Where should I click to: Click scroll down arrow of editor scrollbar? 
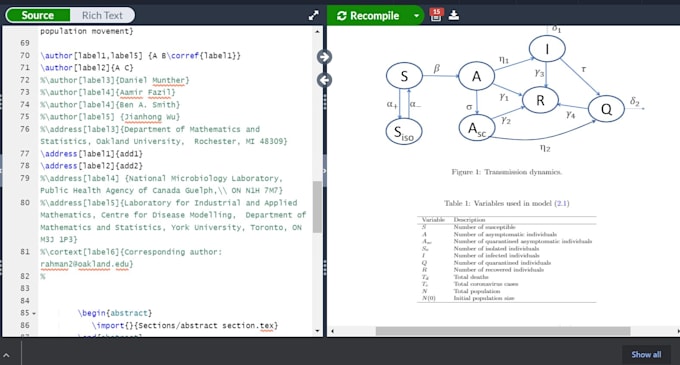(317, 331)
